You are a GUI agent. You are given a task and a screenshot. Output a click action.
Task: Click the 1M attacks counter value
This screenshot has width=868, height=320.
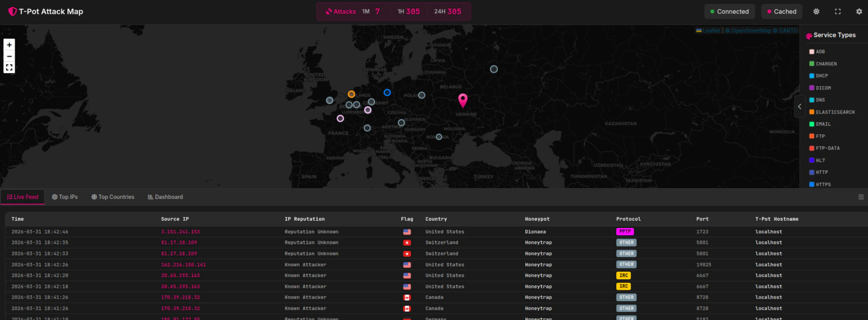[x=377, y=11]
